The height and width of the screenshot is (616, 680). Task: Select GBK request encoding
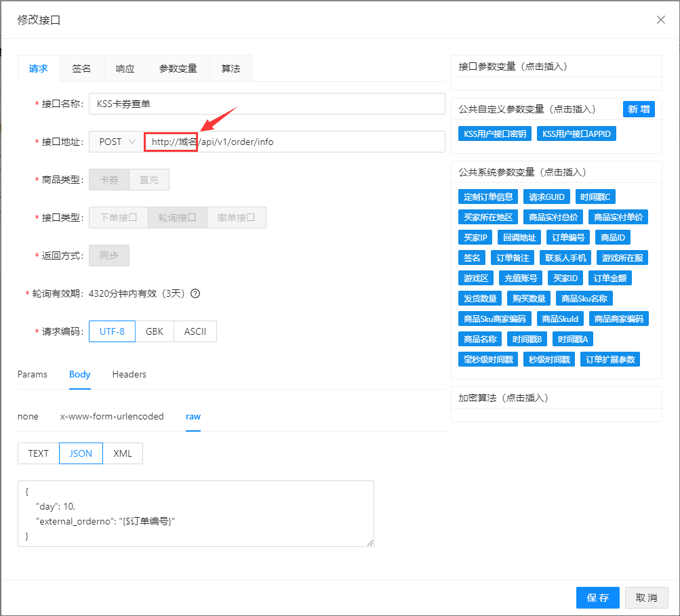pos(155,332)
